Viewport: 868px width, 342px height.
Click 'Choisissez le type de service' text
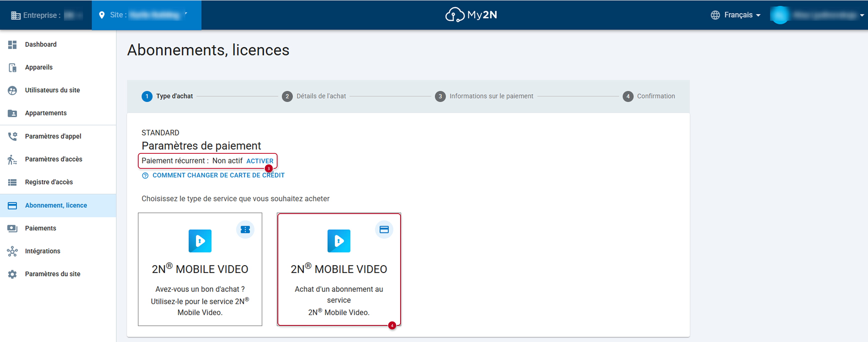[236, 199]
